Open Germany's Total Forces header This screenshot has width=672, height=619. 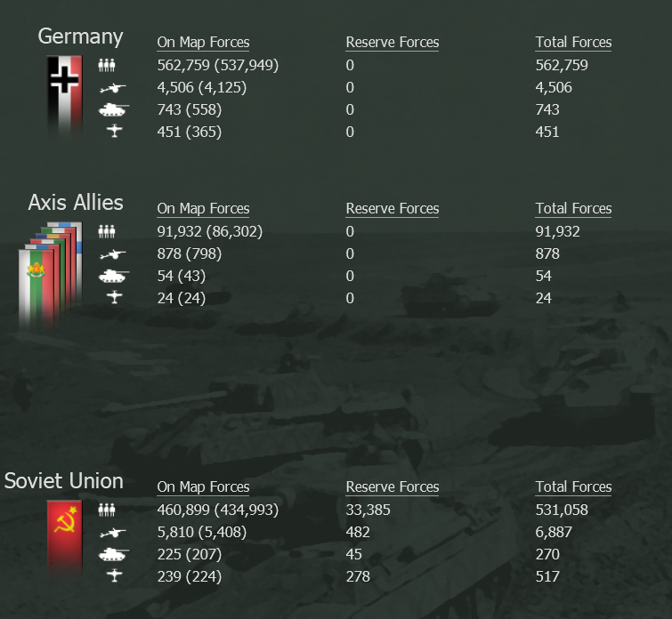(573, 43)
